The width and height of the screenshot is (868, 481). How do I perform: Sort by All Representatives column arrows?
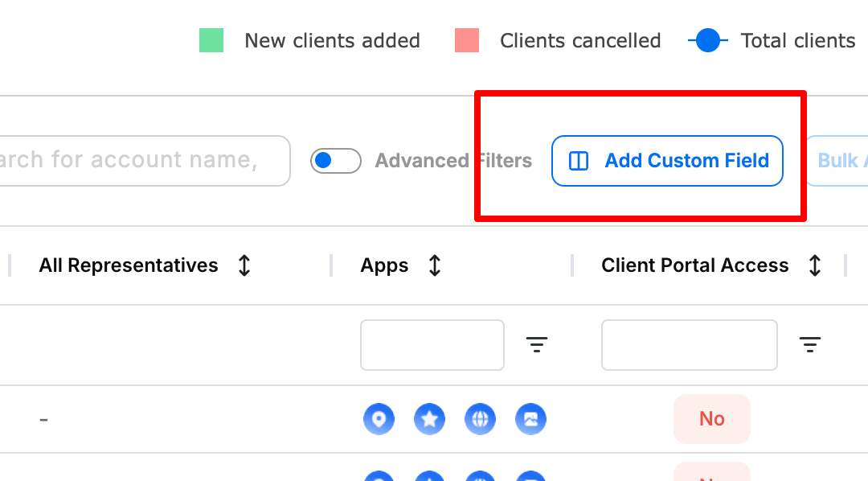pyautogui.click(x=244, y=265)
